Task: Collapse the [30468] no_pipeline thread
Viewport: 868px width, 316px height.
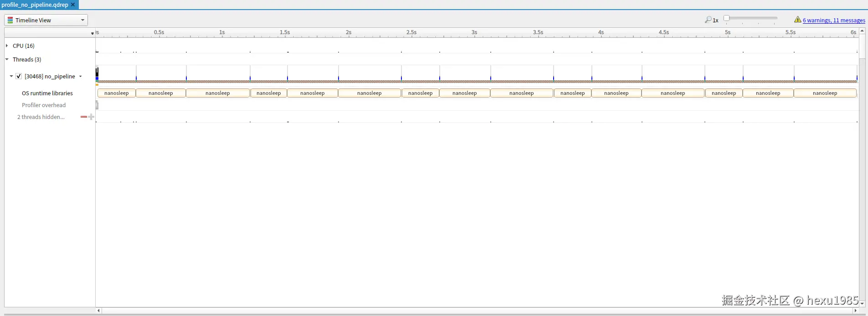Action: pyautogui.click(x=11, y=76)
